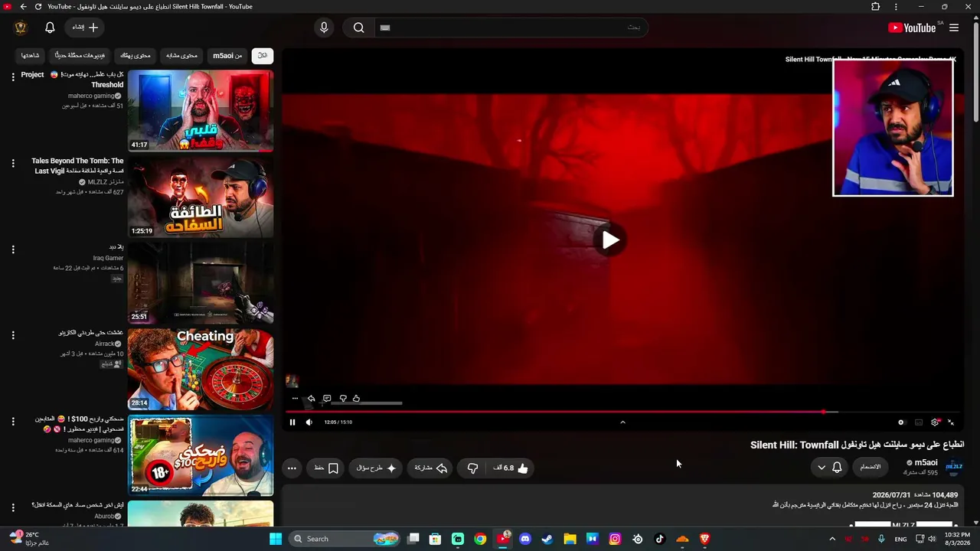The width and height of the screenshot is (980, 551).
Task: Open the notification bell dropdown for m5aoi
Action: [829, 468]
